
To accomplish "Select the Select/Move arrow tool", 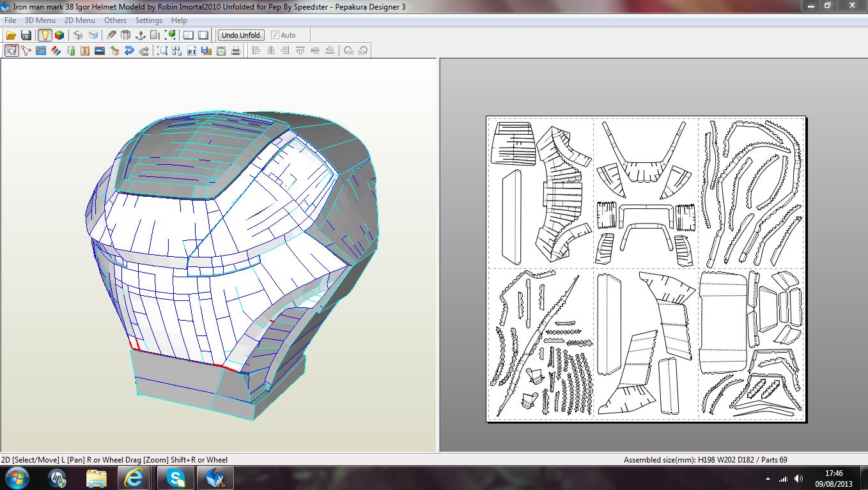I will tap(11, 50).
